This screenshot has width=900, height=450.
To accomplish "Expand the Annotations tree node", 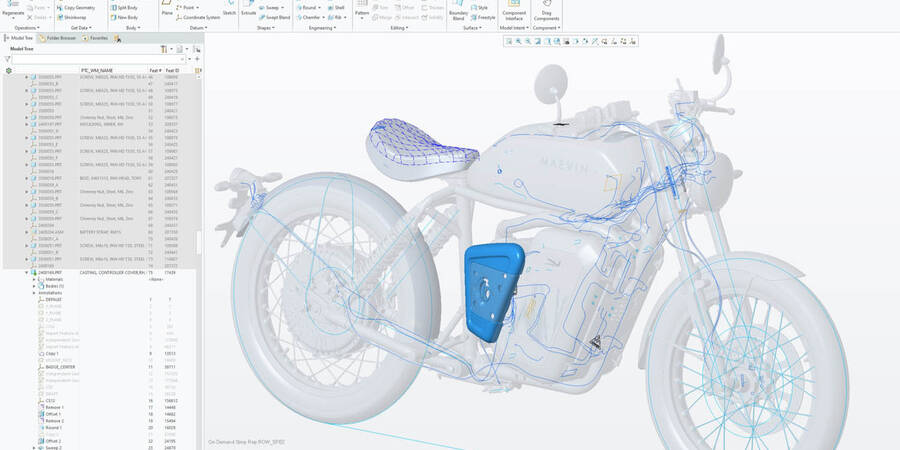I will point(33,292).
